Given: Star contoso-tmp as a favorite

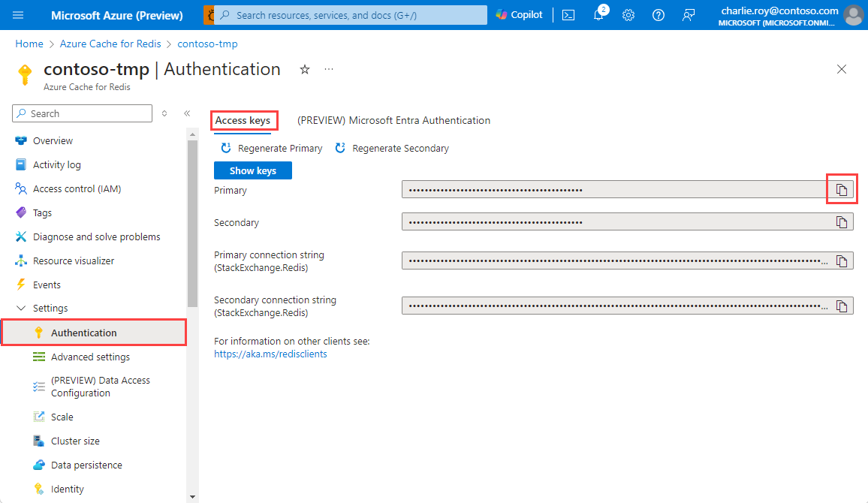Looking at the screenshot, I should (x=304, y=69).
